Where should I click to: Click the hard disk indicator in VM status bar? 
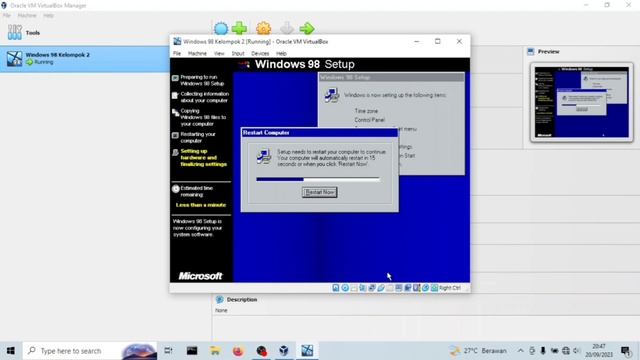point(336,288)
